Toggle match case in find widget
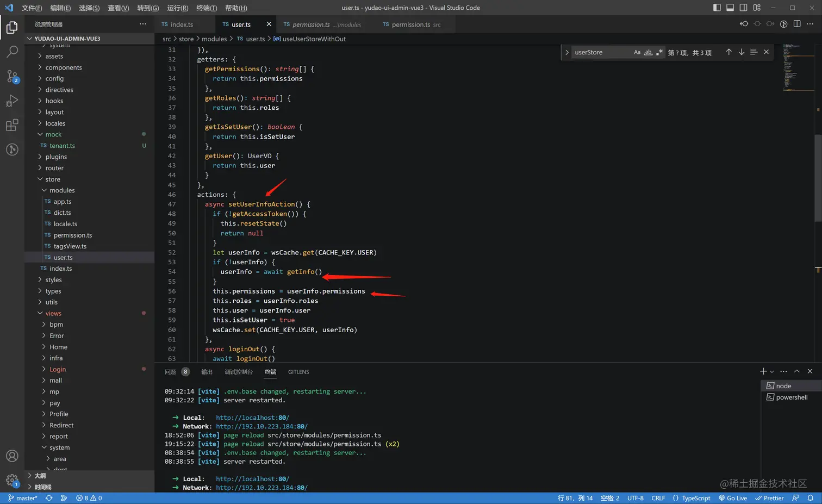This screenshot has height=504, width=822. tap(637, 52)
